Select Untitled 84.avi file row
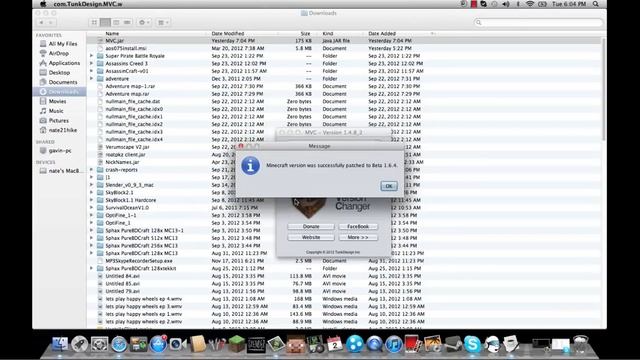This screenshot has height=360, width=640. tap(344, 276)
